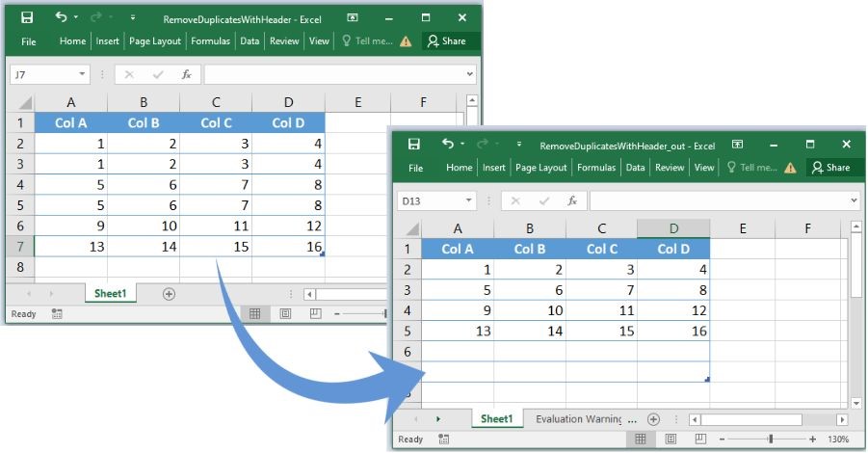Open the J7 name box dropdown

pos(82,74)
